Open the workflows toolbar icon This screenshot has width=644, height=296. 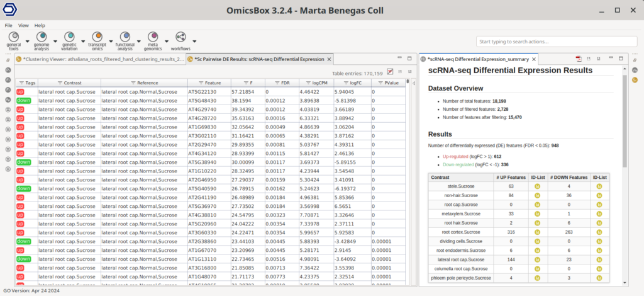[180, 37]
